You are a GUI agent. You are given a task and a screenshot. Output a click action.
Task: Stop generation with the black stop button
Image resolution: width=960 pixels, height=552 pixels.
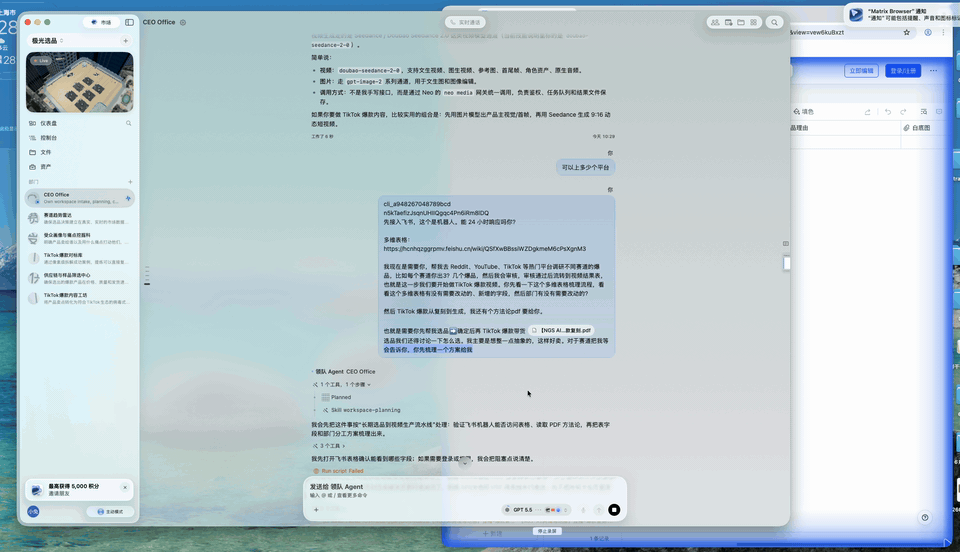coord(614,510)
